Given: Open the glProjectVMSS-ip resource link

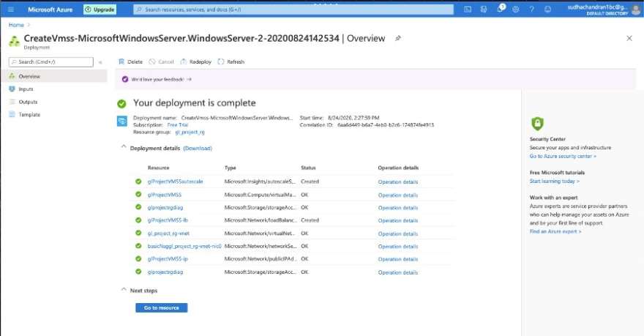Looking at the screenshot, I should pyautogui.click(x=168, y=259).
